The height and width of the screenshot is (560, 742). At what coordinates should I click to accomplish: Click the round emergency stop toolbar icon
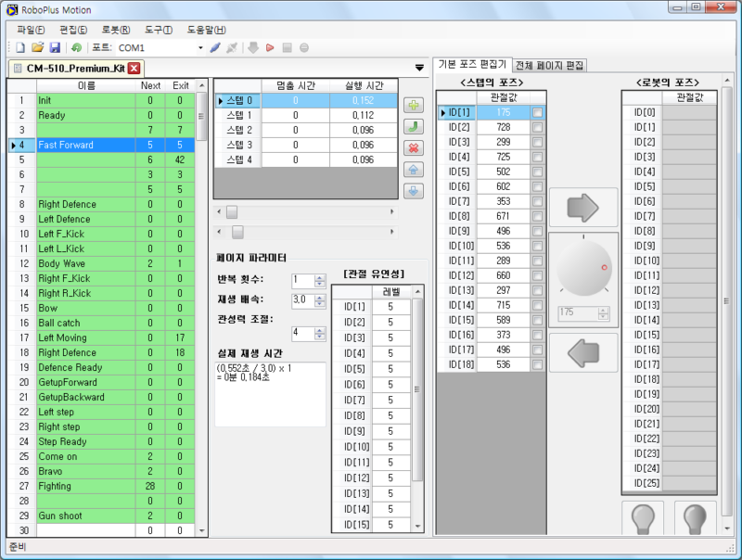pos(304,48)
